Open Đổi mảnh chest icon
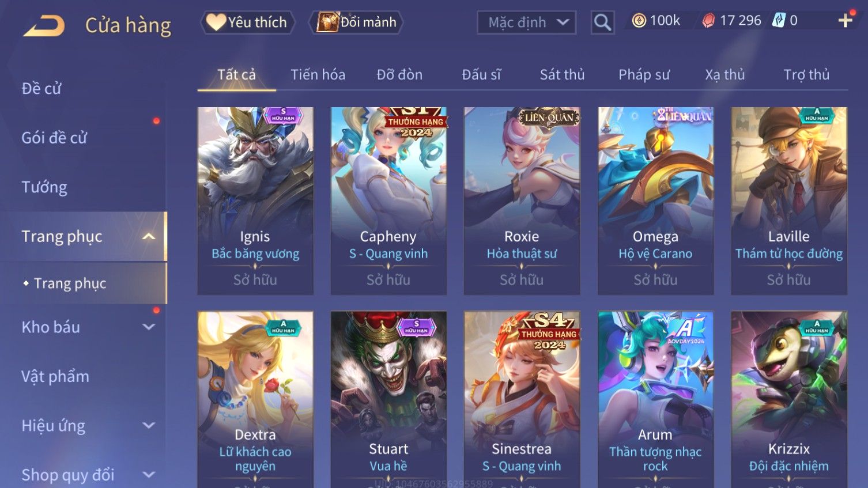The image size is (868, 488). pos(356,22)
